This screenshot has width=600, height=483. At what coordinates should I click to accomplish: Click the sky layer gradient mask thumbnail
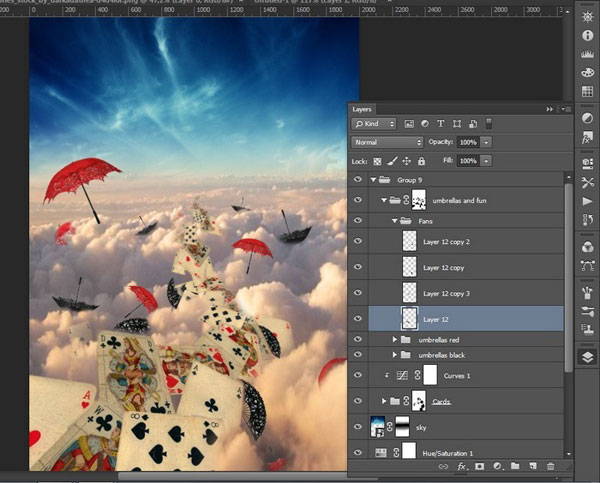coord(402,426)
